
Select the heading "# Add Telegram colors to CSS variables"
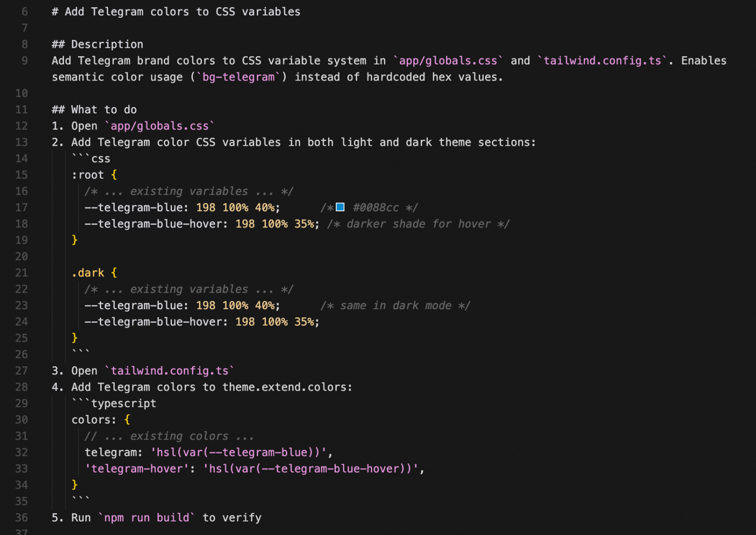(x=176, y=12)
